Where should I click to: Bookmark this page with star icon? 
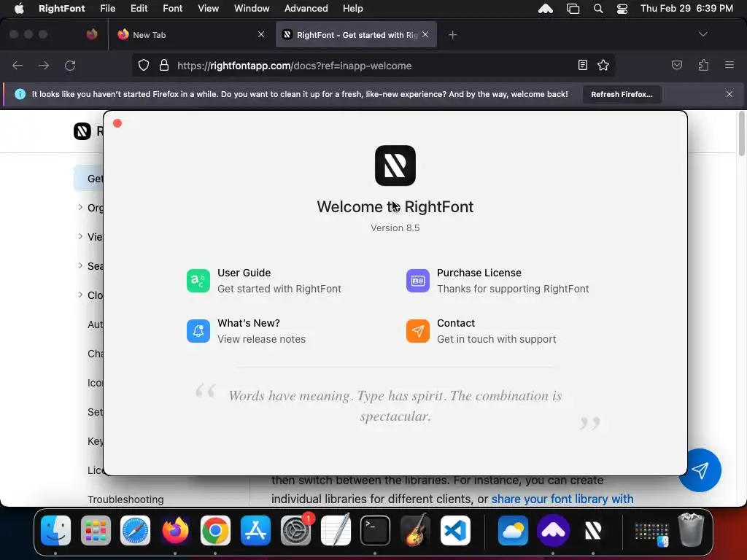[603, 65]
